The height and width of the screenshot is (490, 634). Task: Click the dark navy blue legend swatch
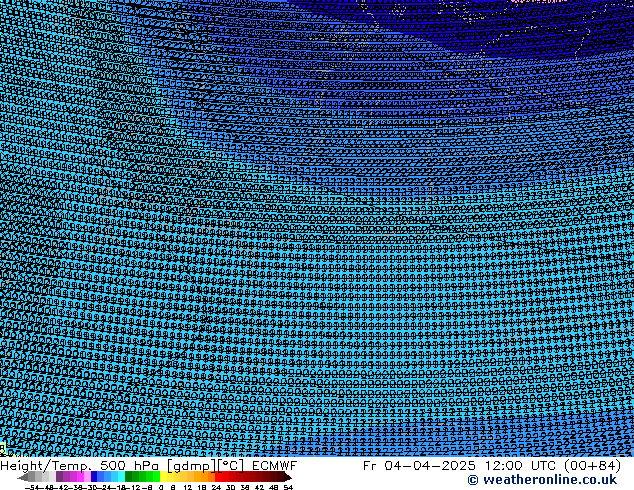tap(94, 476)
